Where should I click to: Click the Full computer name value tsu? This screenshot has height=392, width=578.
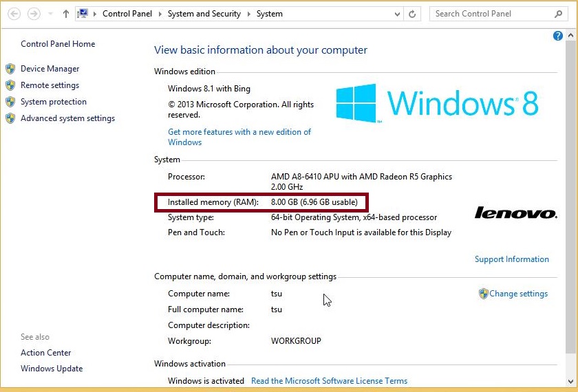pos(277,309)
